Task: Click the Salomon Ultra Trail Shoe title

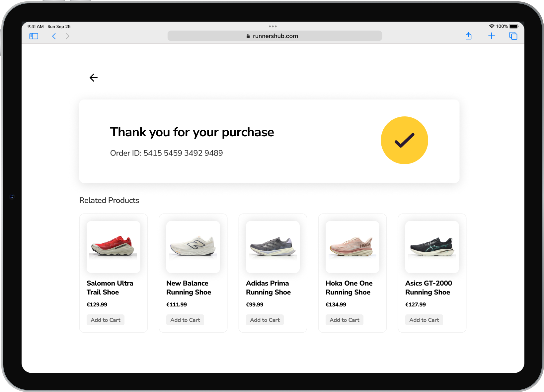Action: tap(110, 288)
